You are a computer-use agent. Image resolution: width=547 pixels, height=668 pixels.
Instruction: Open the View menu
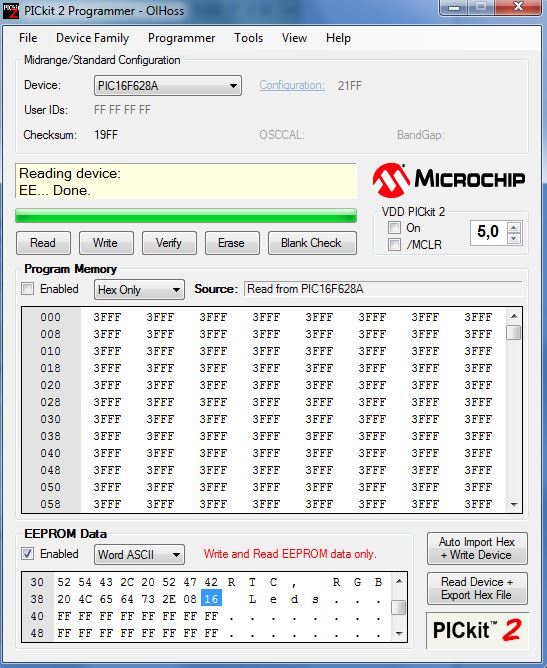(x=294, y=38)
